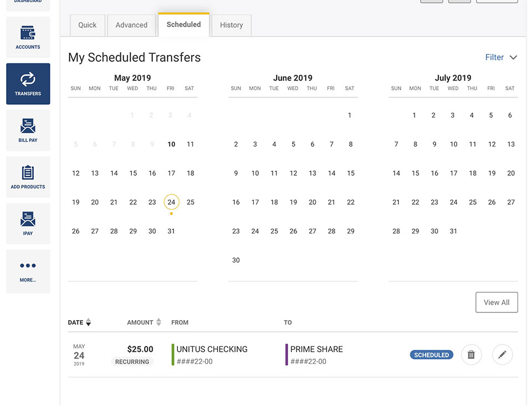Image resolution: width=532 pixels, height=405 pixels.
Task: Open the History tab
Action: (232, 25)
